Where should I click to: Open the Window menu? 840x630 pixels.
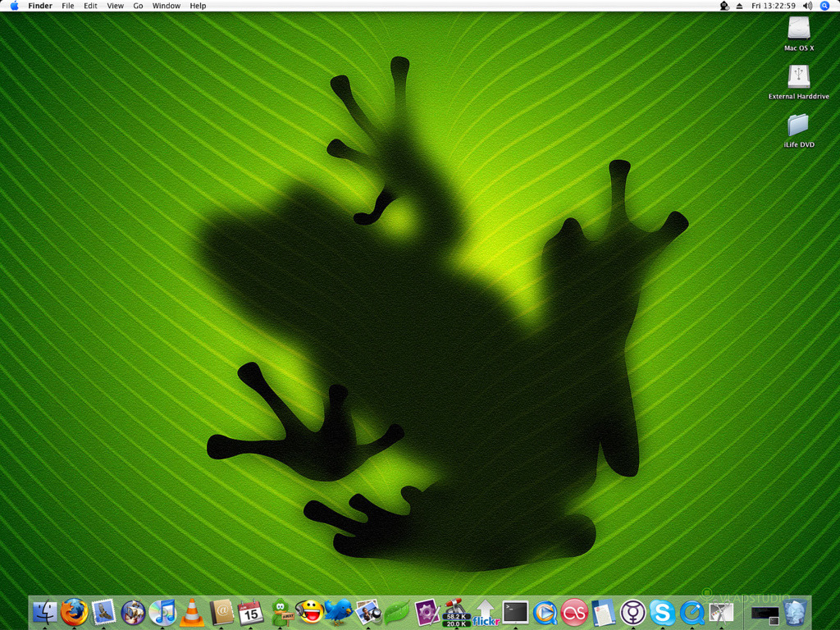tap(167, 6)
